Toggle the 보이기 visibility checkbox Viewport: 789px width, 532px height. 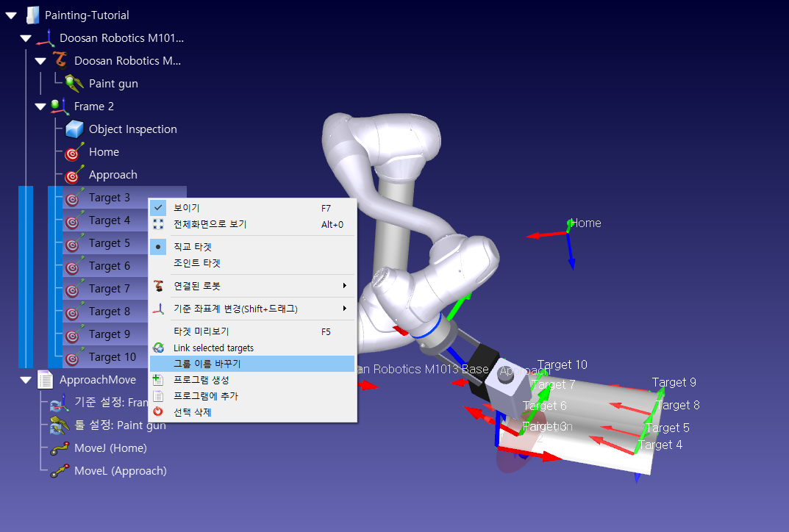click(x=158, y=208)
